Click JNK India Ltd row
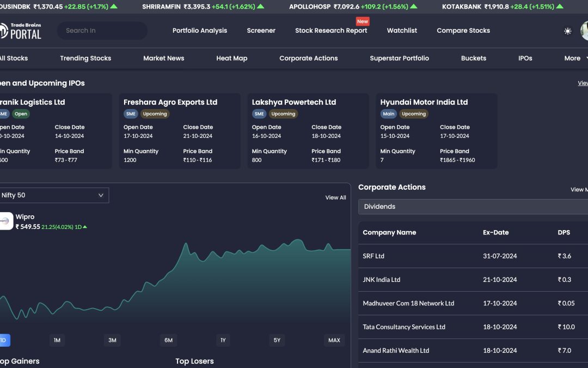588x368 pixels. (x=473, y=280)
